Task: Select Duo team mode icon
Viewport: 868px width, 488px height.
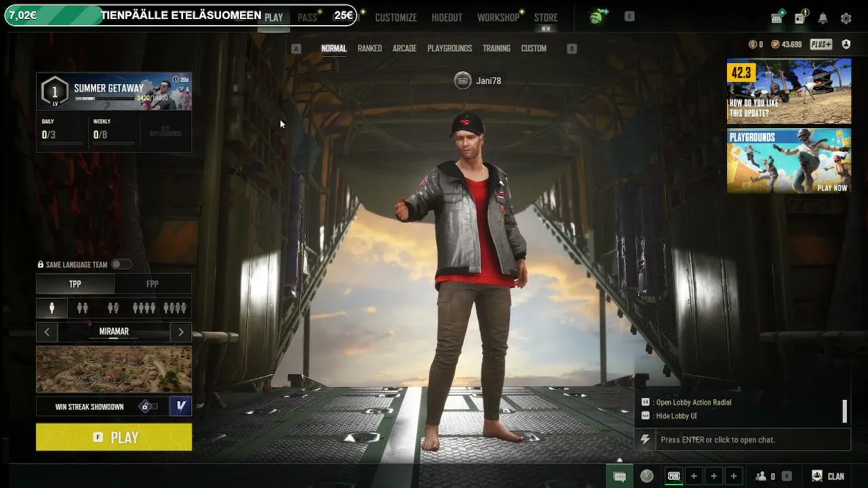Action: (x=83, y=308)
